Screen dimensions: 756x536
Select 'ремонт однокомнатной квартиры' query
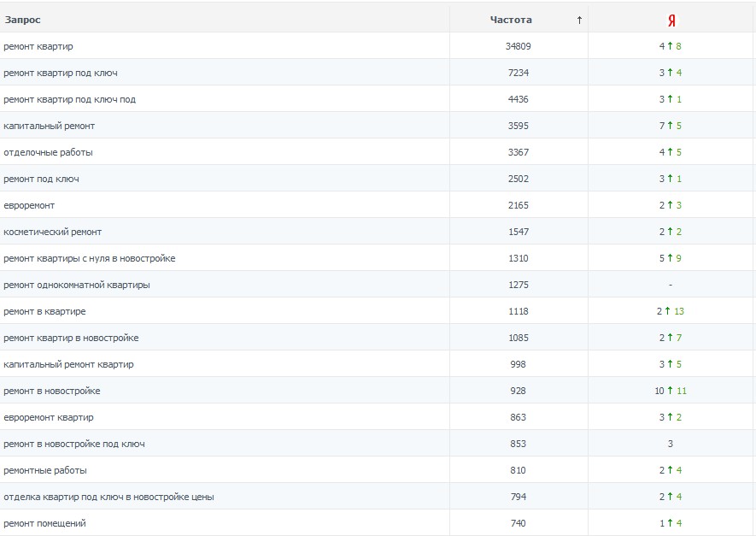77,286
